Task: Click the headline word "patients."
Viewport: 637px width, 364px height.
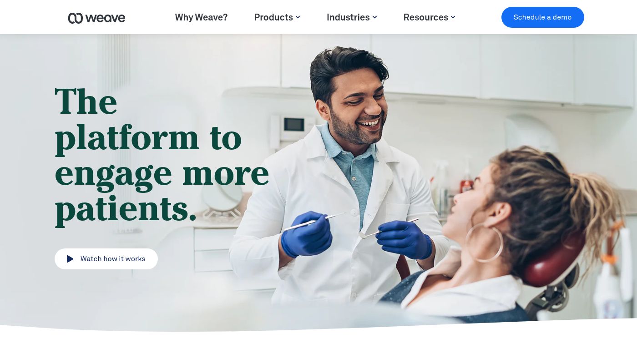Action: 126,210
